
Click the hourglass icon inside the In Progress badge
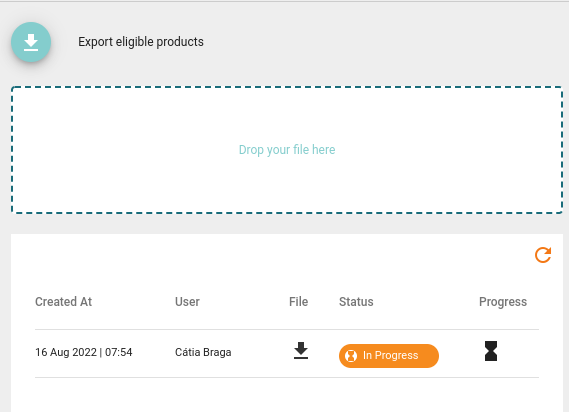[x=351, y=356]
